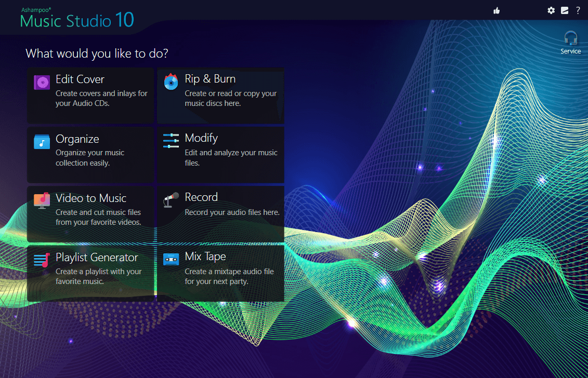Click the sliders icon for Modify

pos(171,141)
